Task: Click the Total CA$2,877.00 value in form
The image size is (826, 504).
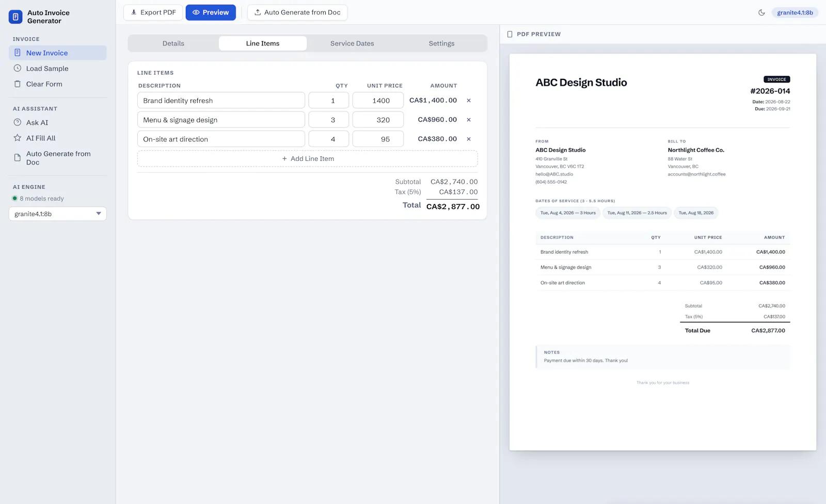Action: [453, 206]
